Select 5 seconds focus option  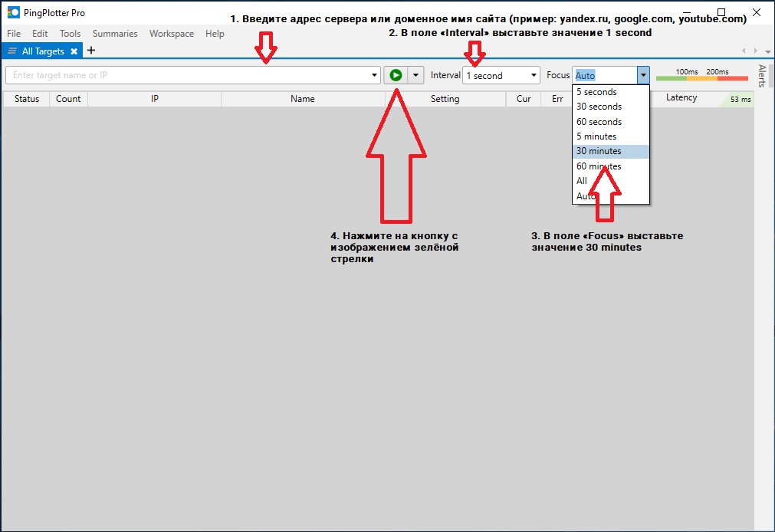611,92
